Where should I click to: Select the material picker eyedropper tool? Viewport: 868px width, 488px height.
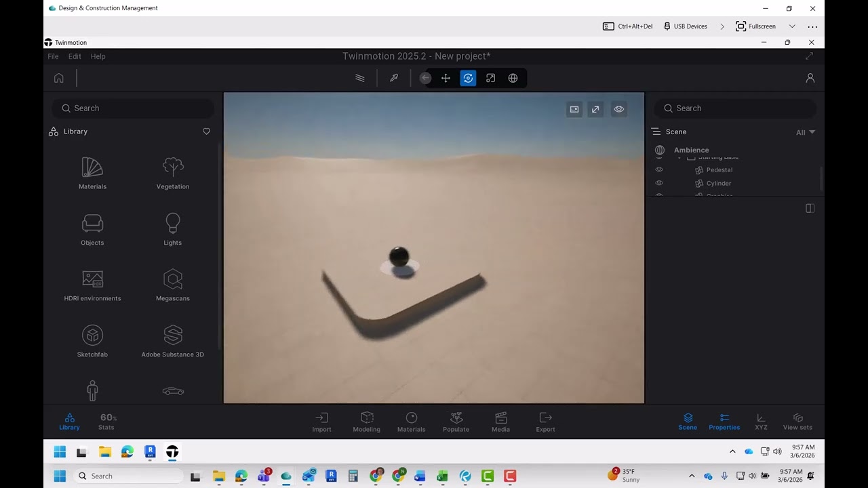click(x=394, y=78)
